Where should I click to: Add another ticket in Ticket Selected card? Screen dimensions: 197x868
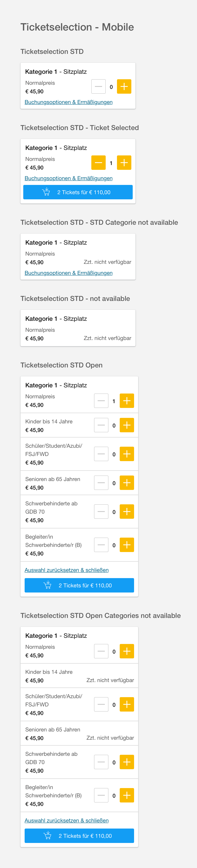124,163
